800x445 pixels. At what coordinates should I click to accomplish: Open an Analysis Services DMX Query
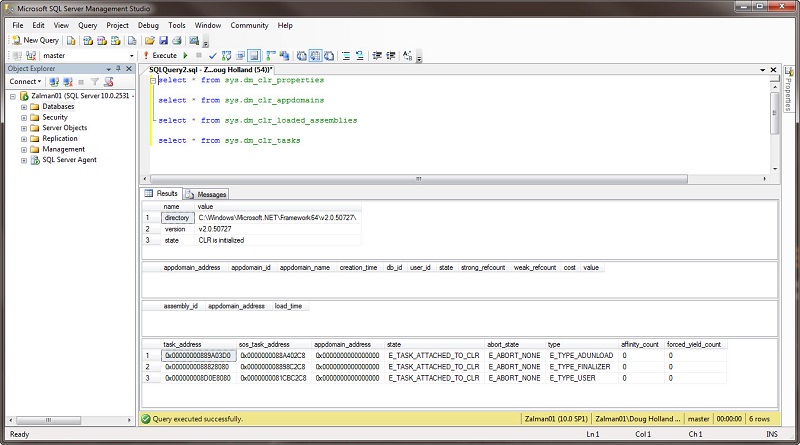click(x=102, y=40)
